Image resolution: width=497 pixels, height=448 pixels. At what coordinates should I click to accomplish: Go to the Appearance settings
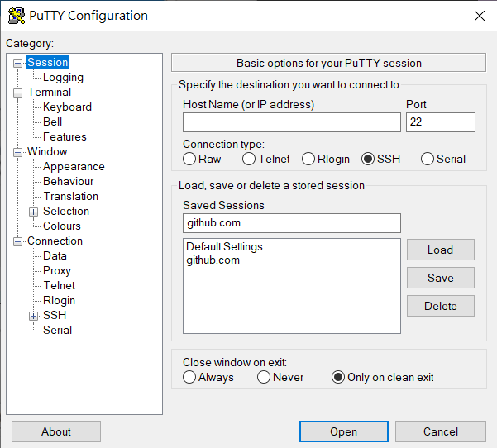click(x=74, y=166)
